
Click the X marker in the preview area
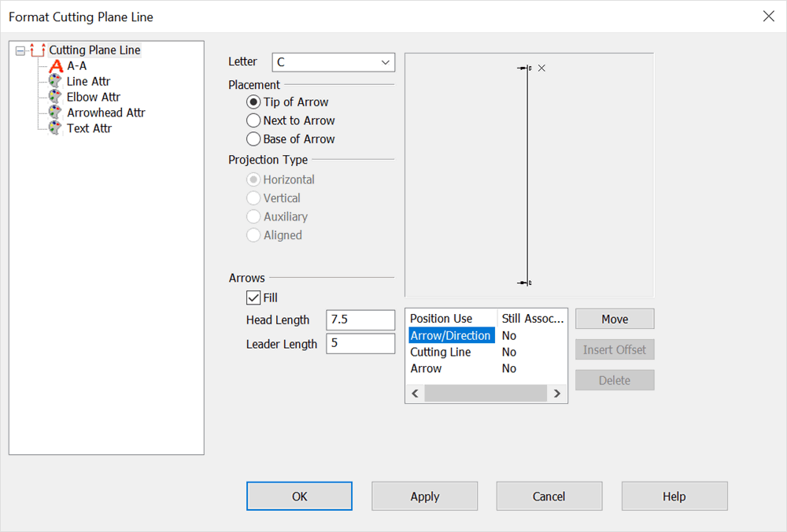(541, 68)
